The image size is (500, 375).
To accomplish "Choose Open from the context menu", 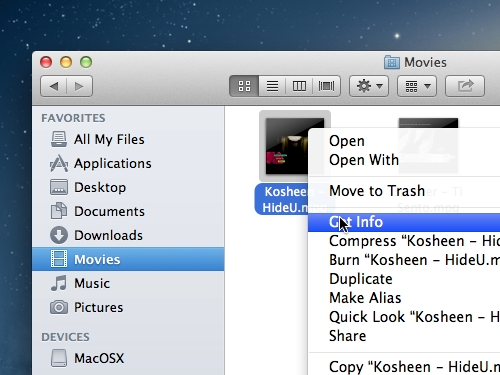I will pos(404,141).
